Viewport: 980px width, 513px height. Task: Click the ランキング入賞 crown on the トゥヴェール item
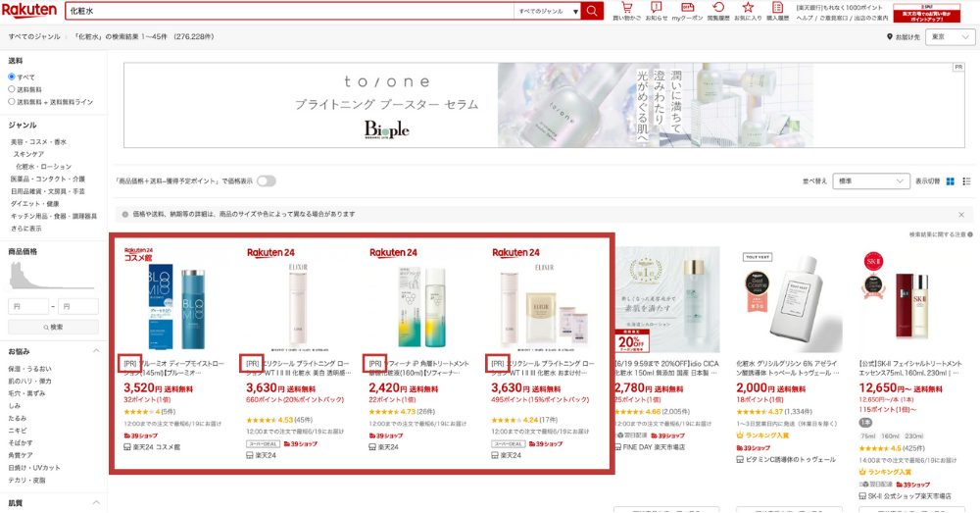(739, 435)
